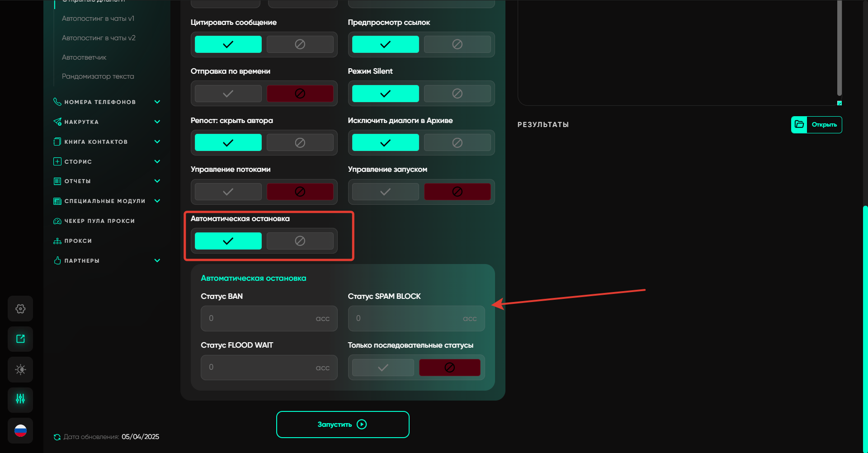Click the Прокси network icon in sidebar
The width and height of the screenshot is (868, 453).
(57, 241)
